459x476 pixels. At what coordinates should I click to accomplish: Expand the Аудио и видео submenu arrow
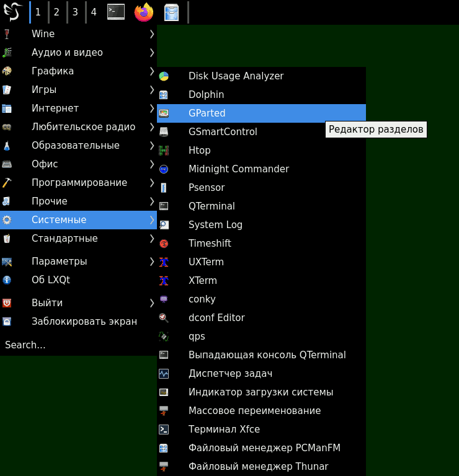point(152,53)
